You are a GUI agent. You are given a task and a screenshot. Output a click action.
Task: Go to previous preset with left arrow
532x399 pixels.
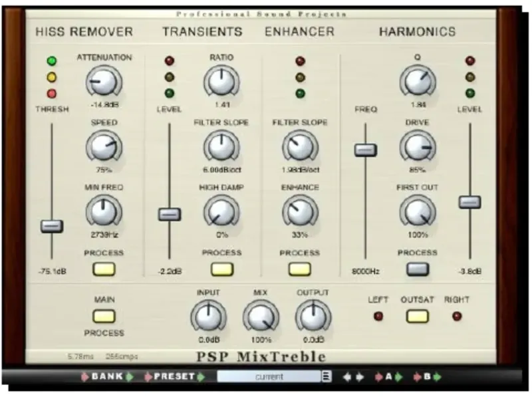[347, 377]
